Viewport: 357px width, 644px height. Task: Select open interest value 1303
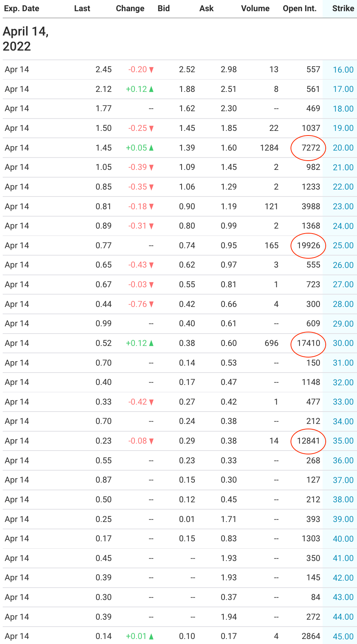click(x=311, y=539)
